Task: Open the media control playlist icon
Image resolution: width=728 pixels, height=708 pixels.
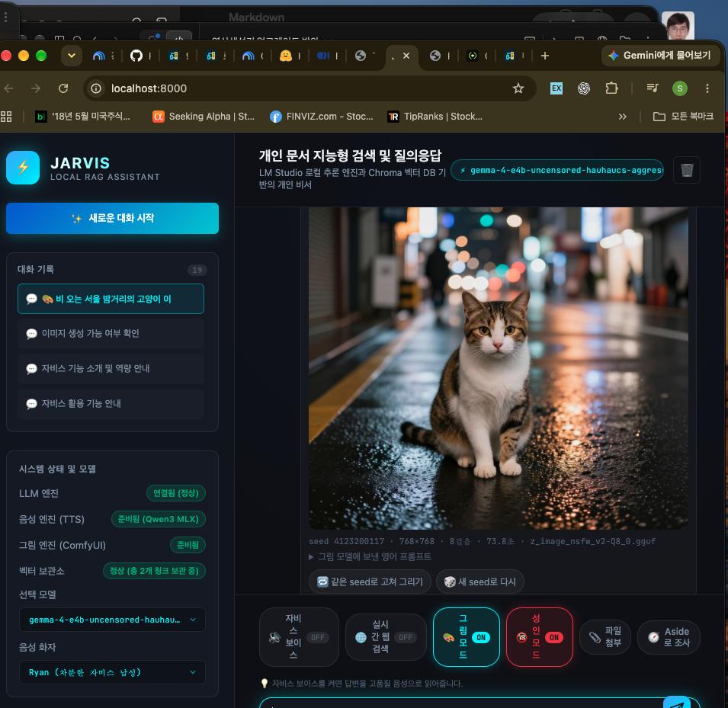Action: pyautogui.click(x=653, y=88)
